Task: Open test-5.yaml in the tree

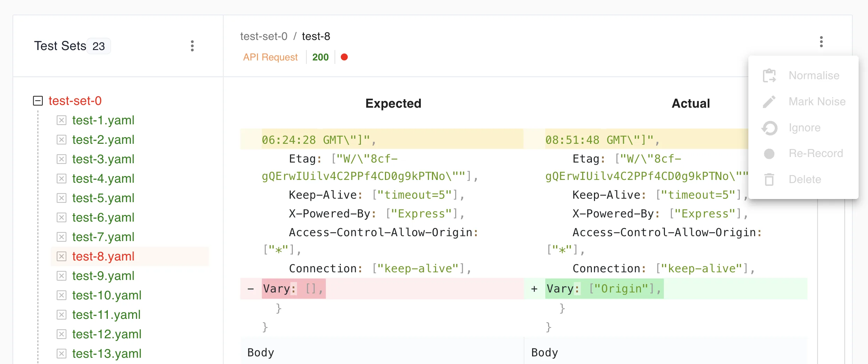Action: 103,198
